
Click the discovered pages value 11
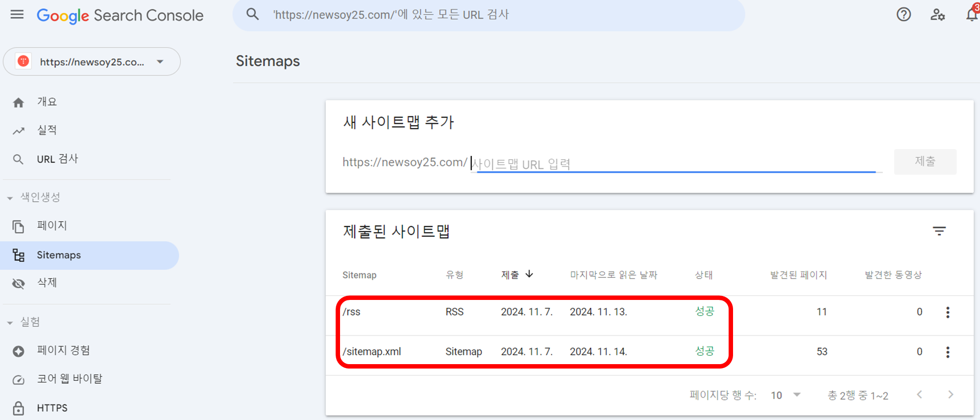pyautogui.click(x=822, y=312)
